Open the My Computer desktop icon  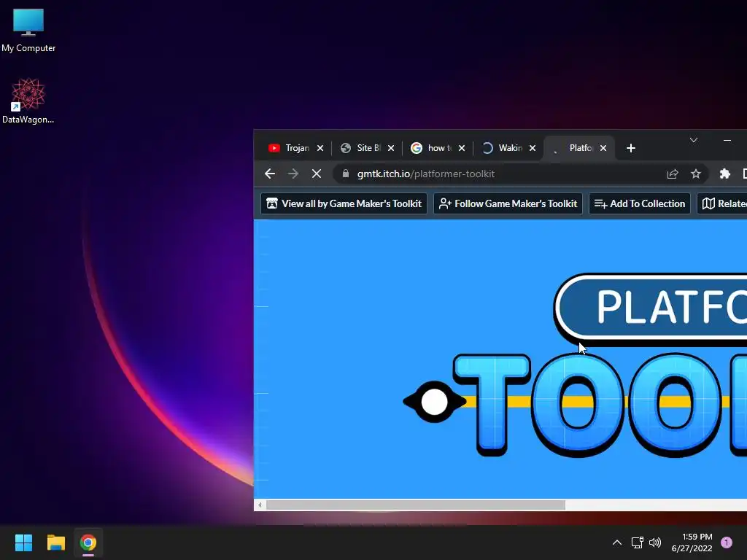tap(28, 30)
